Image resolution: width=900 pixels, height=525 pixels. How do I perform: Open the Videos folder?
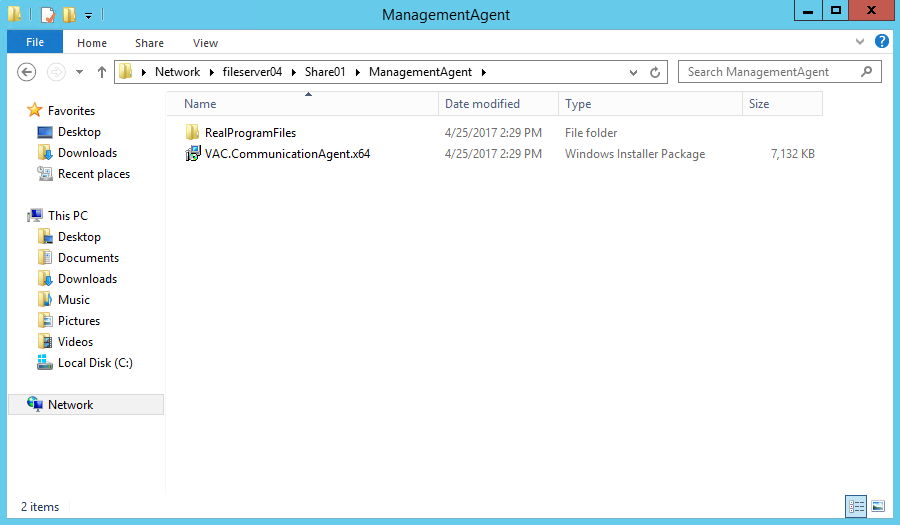[x=75, y=341]
